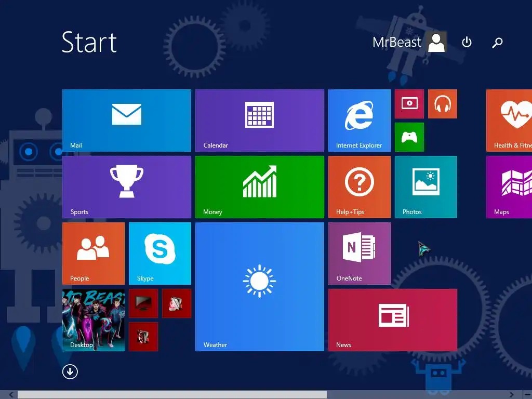Image resolution: width=532 pixels, height=399 pixels.
Task: Click the scrollbar right arrow
Action: tap(512, 395)
